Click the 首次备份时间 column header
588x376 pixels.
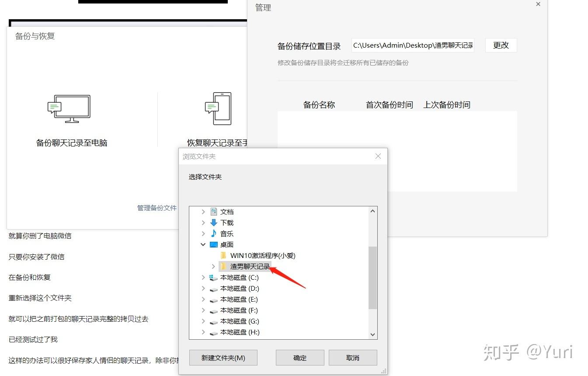pyautogui.click(x=390, y=104)
